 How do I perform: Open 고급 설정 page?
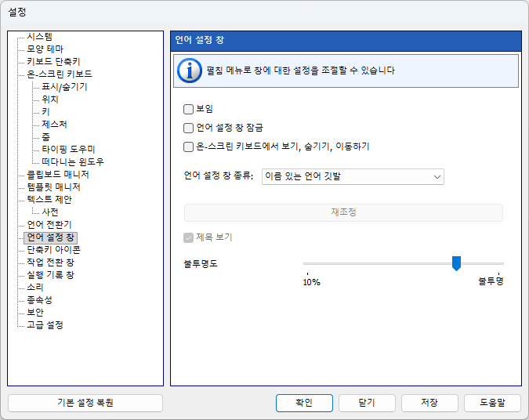click(45, 325)
